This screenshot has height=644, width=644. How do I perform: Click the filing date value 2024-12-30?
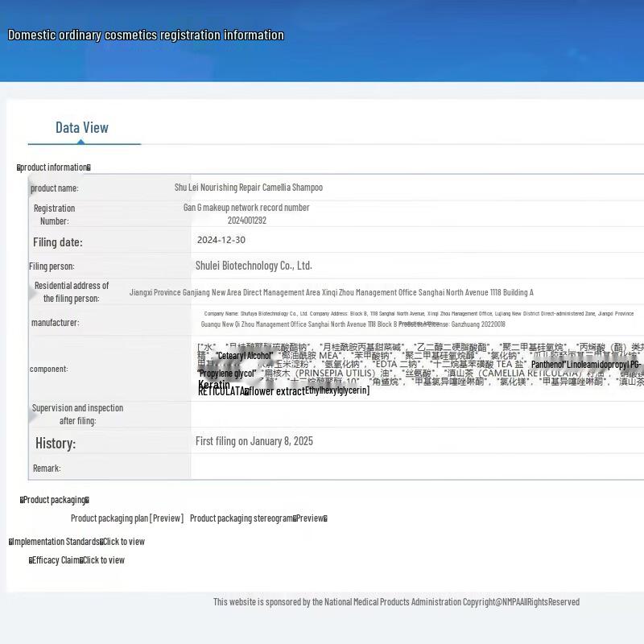(x=221, y=240)
